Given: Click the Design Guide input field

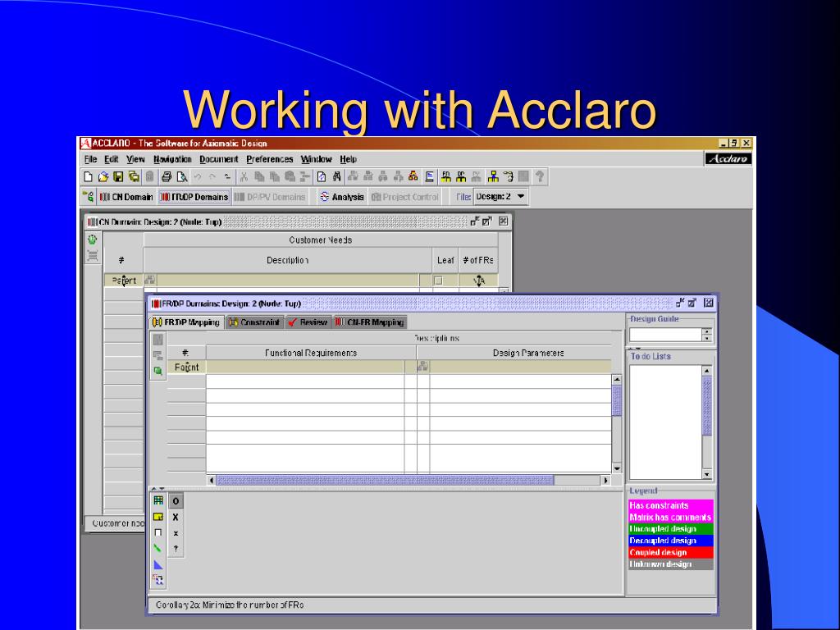Looking at the screenshot, I should coord(665,335).
